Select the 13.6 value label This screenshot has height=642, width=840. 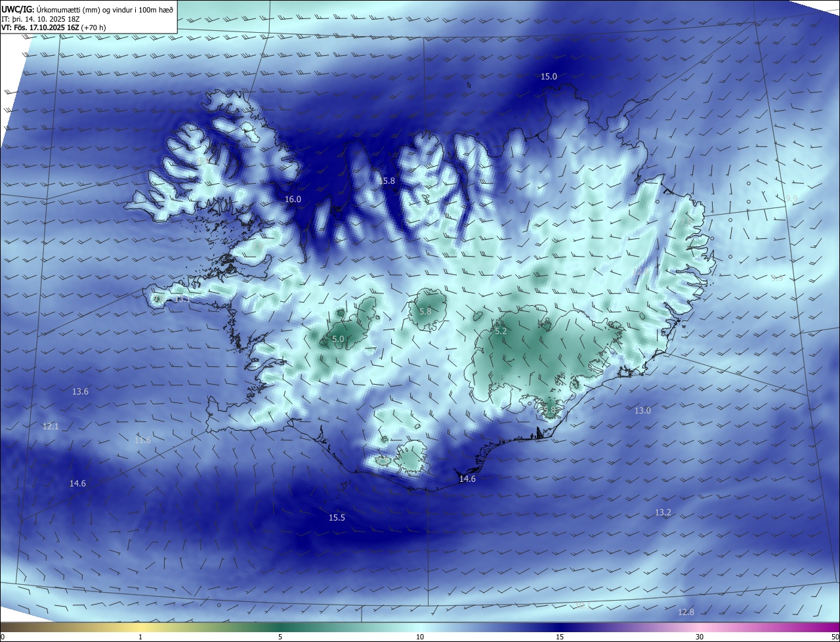point(80,391)
